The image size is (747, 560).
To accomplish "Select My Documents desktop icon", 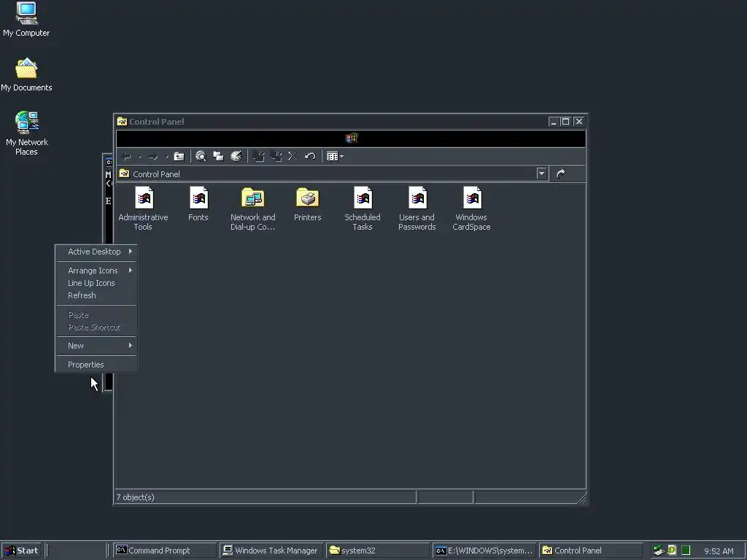I will tap(26, 74).
